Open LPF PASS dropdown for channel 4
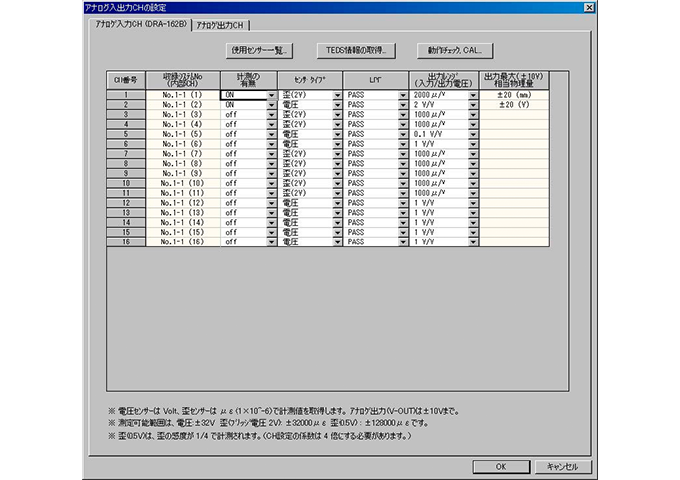Image resolution: width=680 pixels, height=480 pixels. point(403,124)
